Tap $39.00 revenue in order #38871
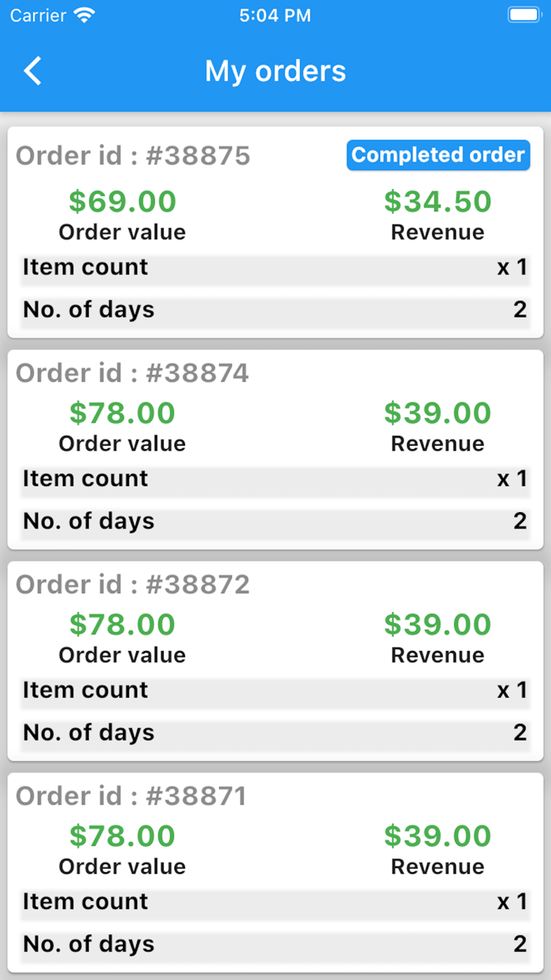Viewport: 551px width, 980px height. pos(438,836)
